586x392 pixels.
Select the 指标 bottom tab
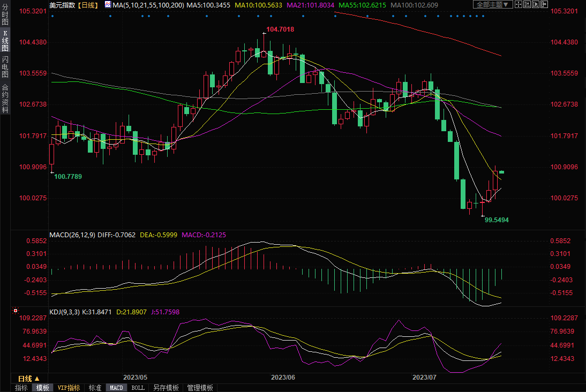(x=21, y=388)
